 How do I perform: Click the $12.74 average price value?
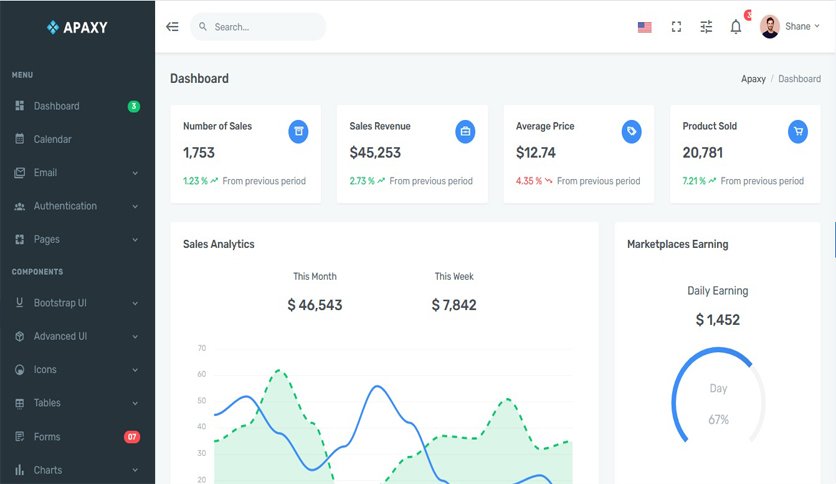tap(536, 153)
